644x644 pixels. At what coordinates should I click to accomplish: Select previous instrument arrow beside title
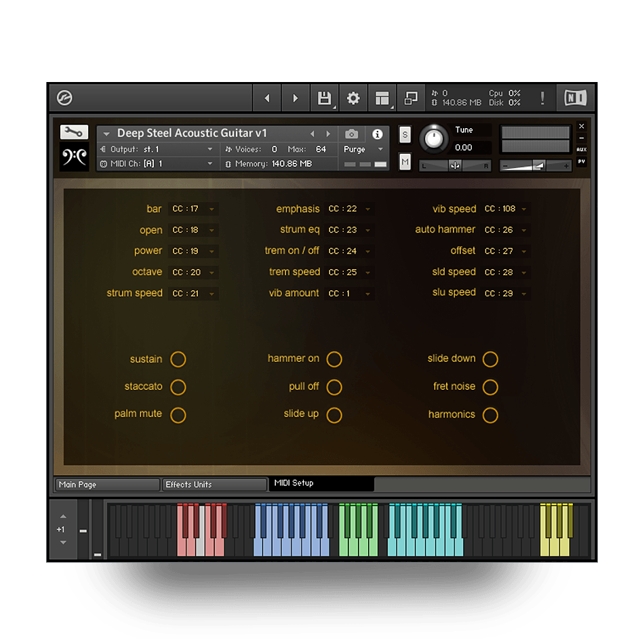313,134
